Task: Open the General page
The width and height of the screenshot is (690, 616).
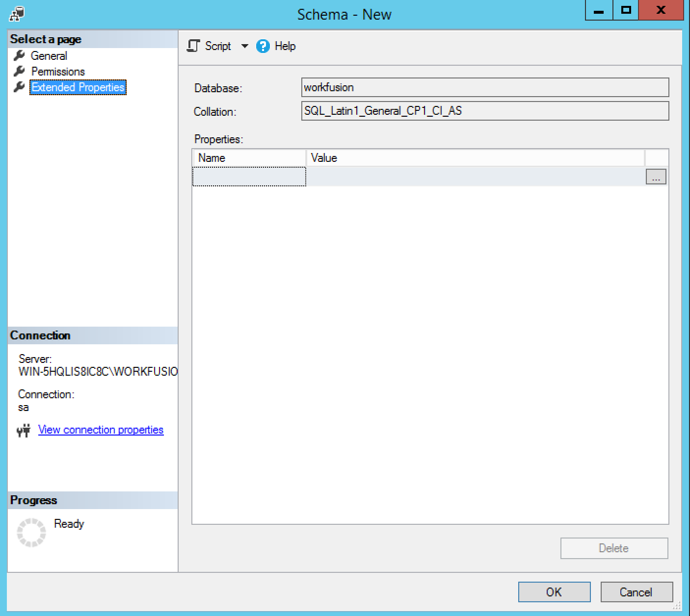Action: click(x=49, y=56)
